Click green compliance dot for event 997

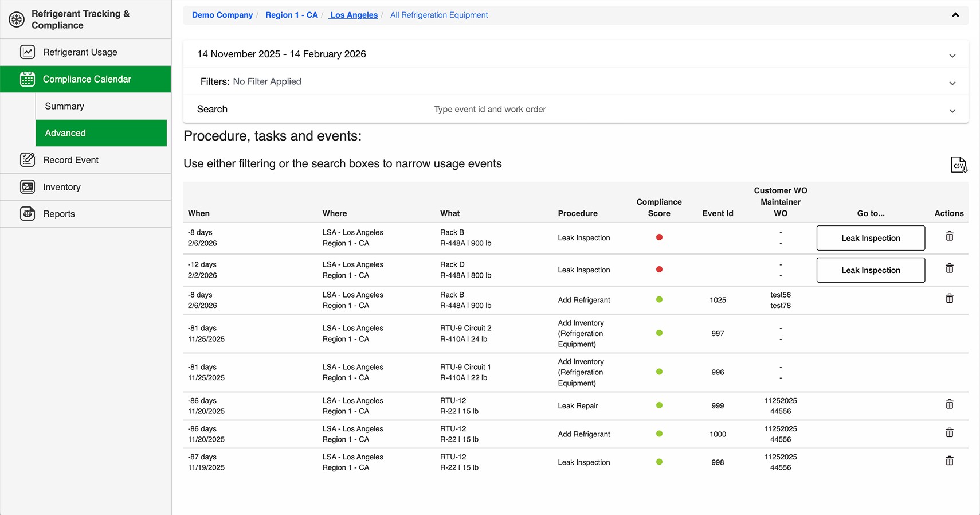click(x=659, y=333)
